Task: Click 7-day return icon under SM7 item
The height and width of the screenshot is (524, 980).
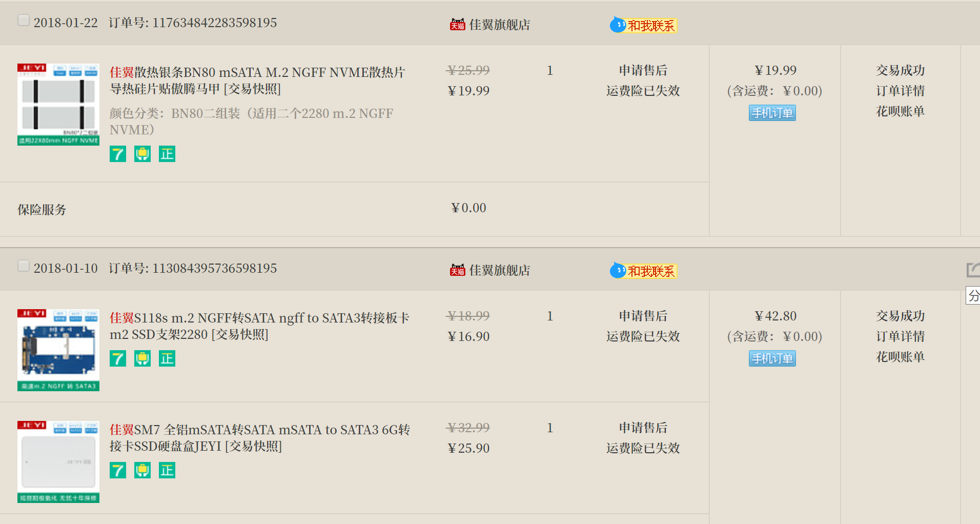Action: (x=118, y=470)
